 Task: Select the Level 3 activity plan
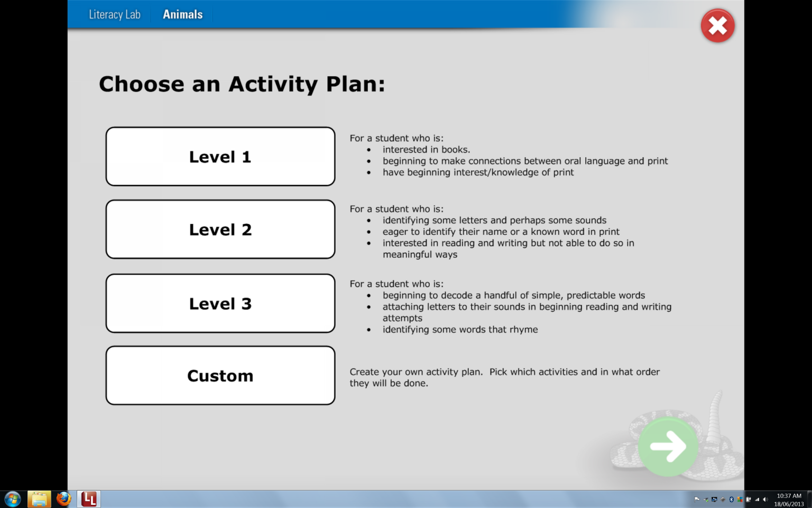pyautogui.click(x=220, y=303)
